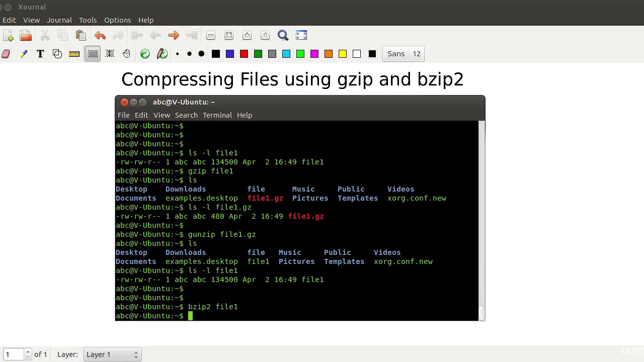Choose the fine line thickness dot
Viewport: 644px width, 362px height.
(177, 54)
